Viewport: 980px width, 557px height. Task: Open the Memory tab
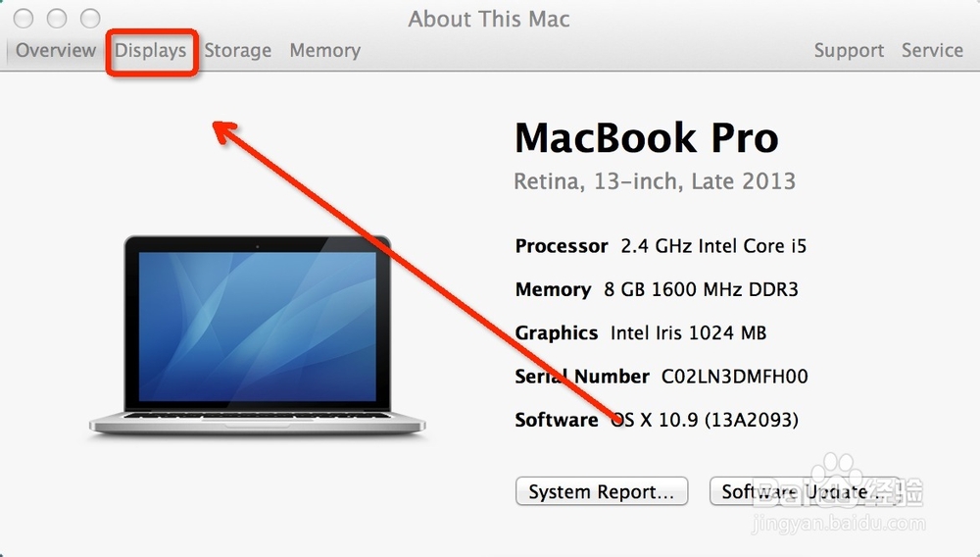click(x=325, y=51)
